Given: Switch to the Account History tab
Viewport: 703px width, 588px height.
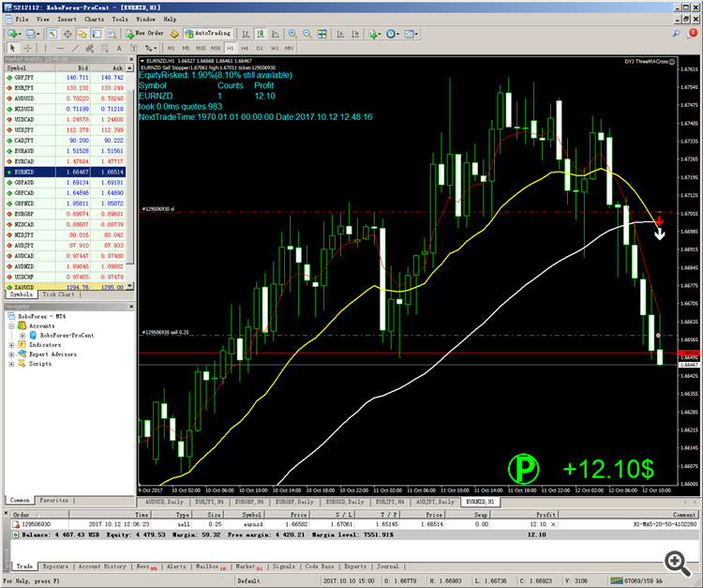Looking at the screenshot, I should [102, 566].
